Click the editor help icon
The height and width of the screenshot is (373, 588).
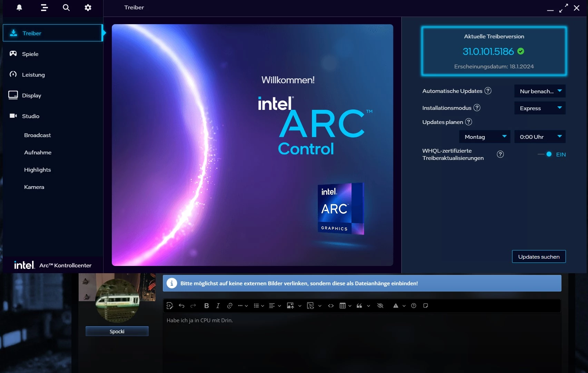[x=414, y=306]
